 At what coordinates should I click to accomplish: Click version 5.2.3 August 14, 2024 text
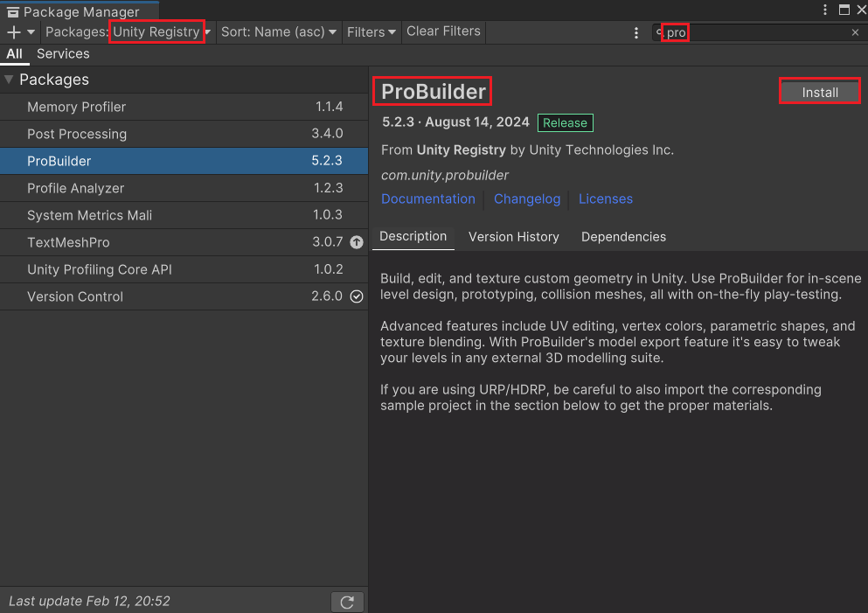[455, 122]
